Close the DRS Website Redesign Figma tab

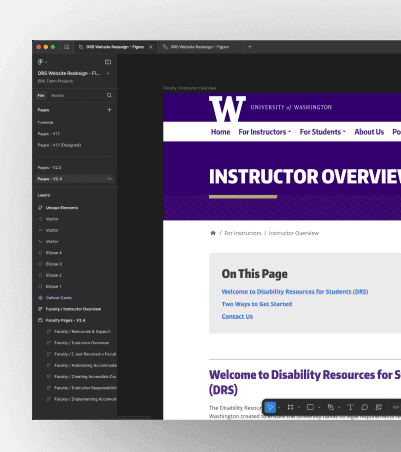[151, 47]
